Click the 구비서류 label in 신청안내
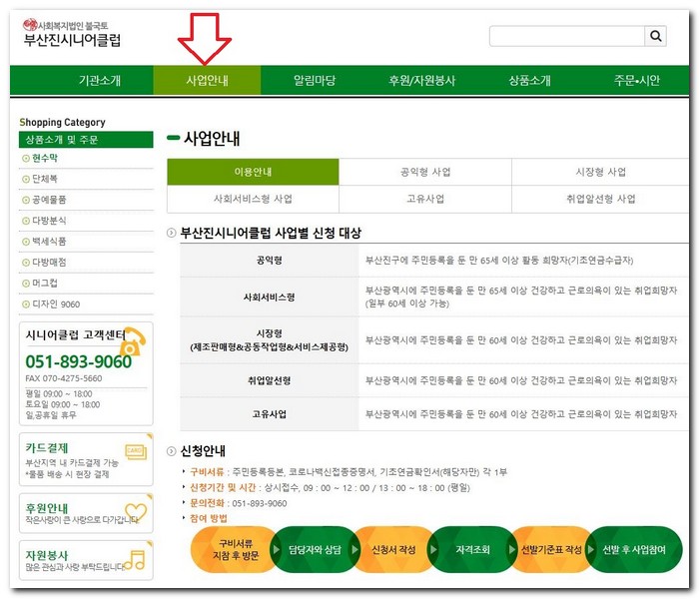The height and width of the screenshot is (599, 700). coord(207,472)
